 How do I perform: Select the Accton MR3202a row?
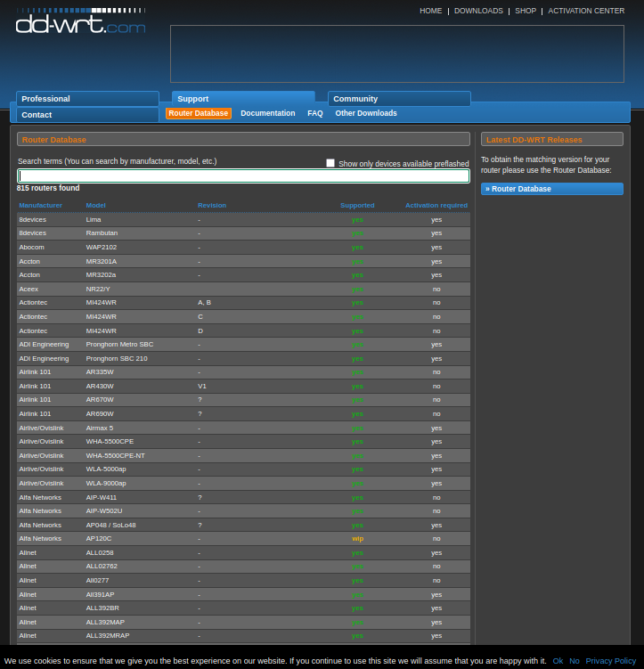click(243, 275)
